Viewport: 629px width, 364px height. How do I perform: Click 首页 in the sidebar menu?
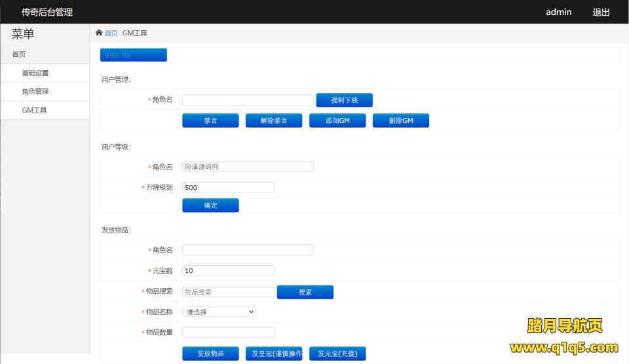(19, 54)
